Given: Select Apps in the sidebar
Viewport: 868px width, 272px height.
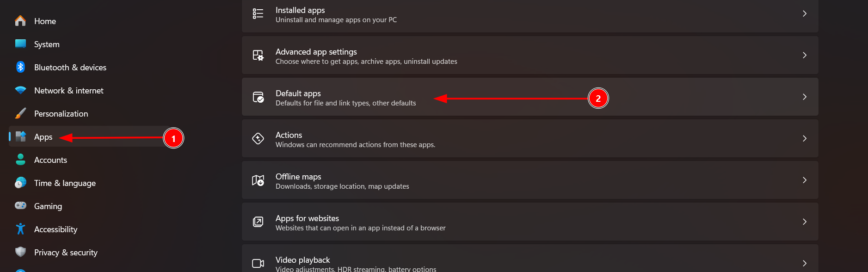Looking at the screenshot, I should click(43, 137).
